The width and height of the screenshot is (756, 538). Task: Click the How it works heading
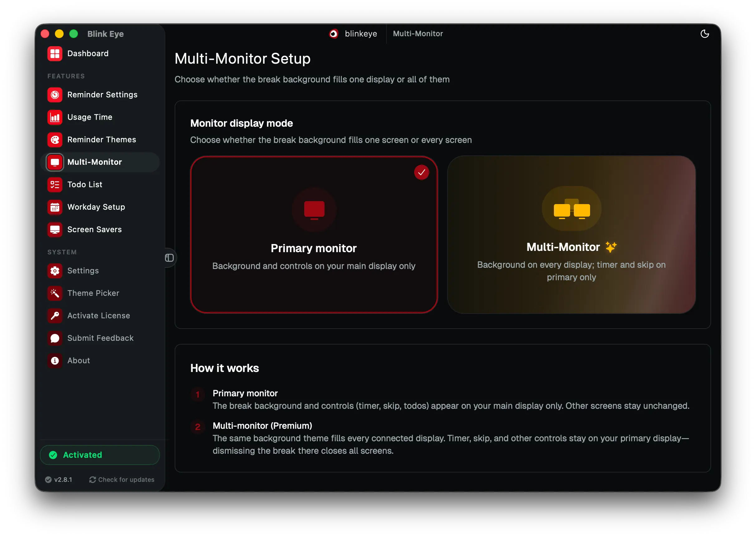point(225,369)
